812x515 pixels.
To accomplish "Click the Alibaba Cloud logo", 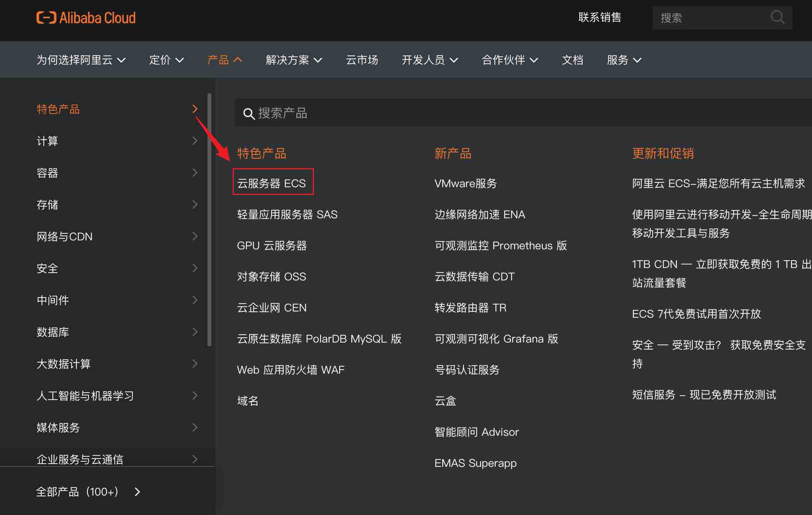I will [x=86, y=18].
